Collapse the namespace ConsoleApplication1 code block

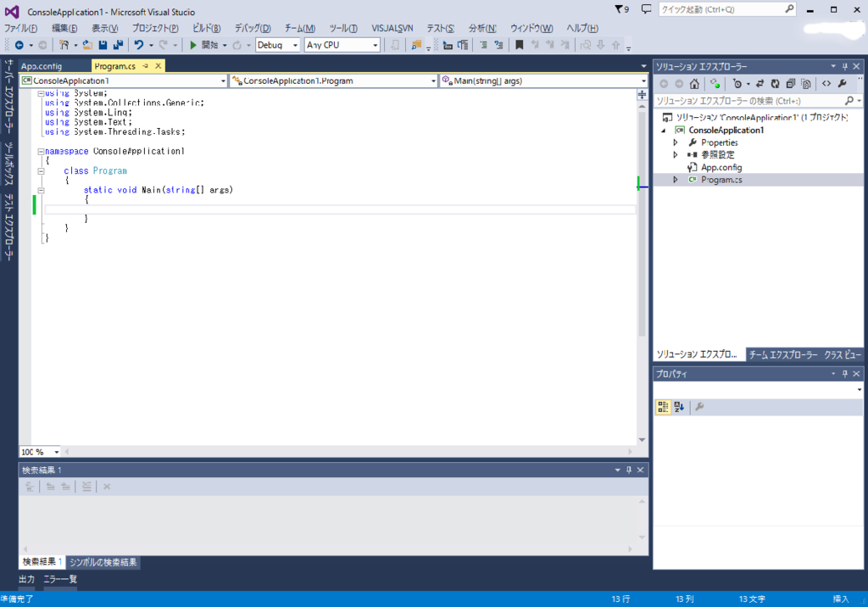click(x=41, y=151)
